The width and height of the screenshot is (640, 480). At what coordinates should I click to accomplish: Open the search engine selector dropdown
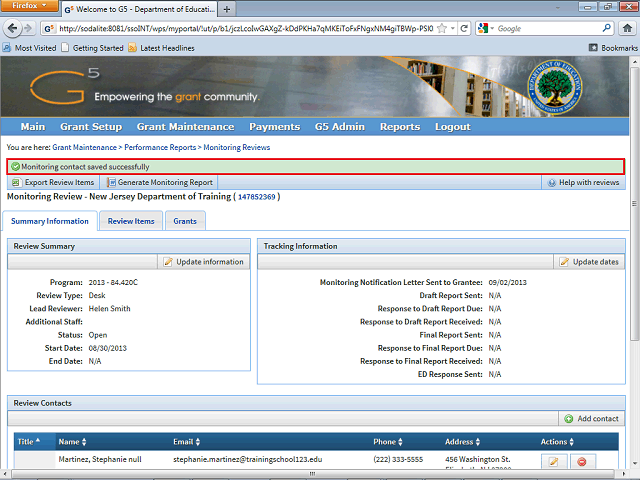point(486,28)
